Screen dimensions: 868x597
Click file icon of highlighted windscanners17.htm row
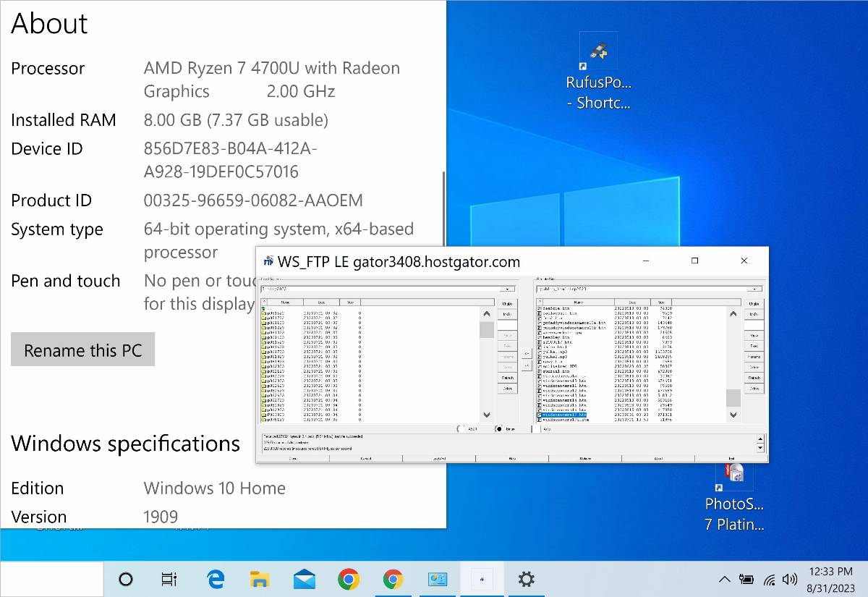pos(540,415)
